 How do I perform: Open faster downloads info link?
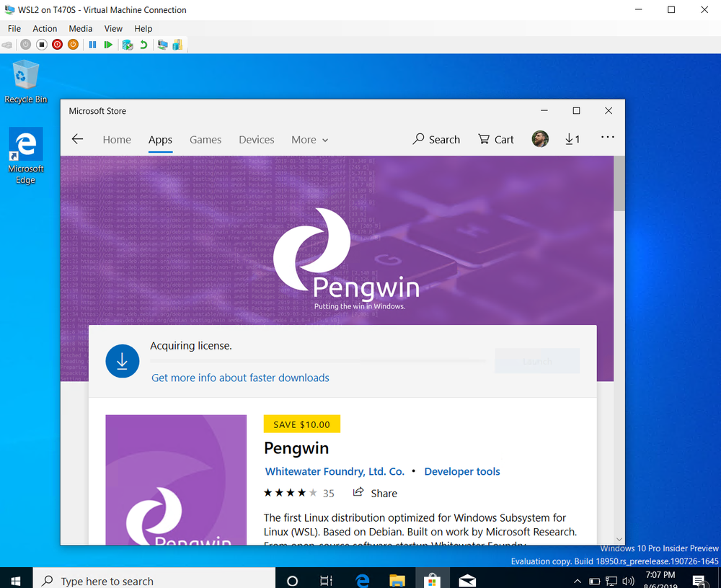click(x=239, y=378)
